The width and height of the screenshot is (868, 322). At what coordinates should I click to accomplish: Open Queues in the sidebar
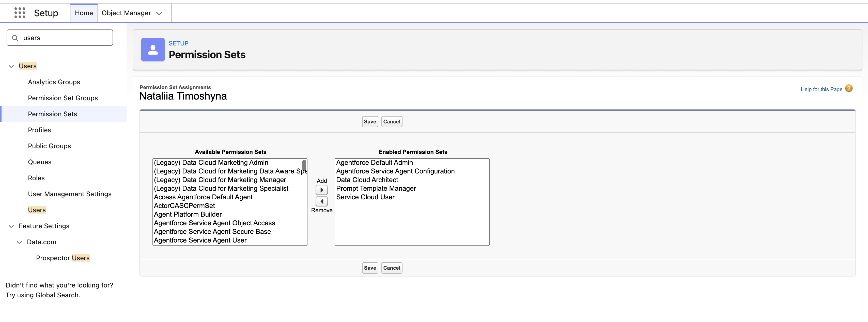[x=40, y=162]
